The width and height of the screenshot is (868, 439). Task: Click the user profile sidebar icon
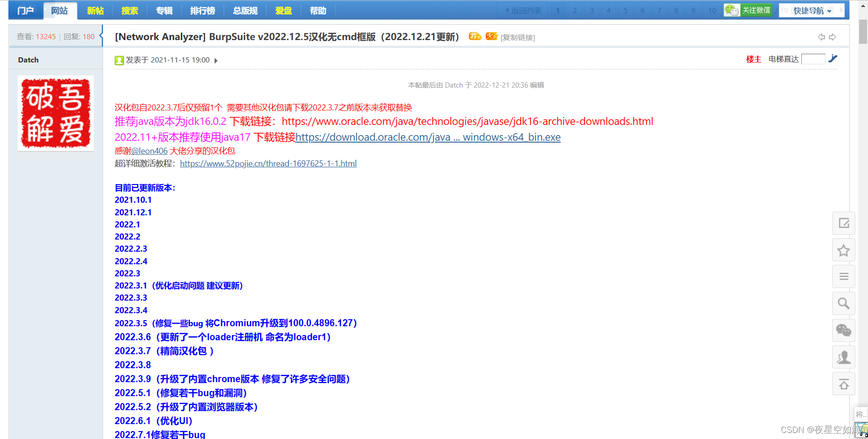pos(844,357)
